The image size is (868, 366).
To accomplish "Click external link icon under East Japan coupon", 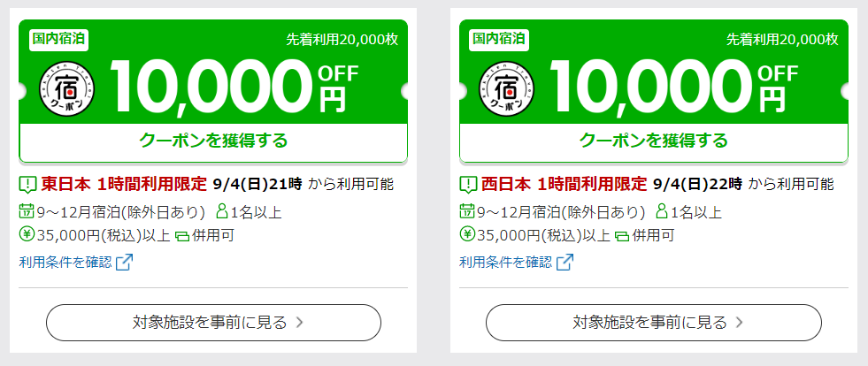I will (125, 262).
